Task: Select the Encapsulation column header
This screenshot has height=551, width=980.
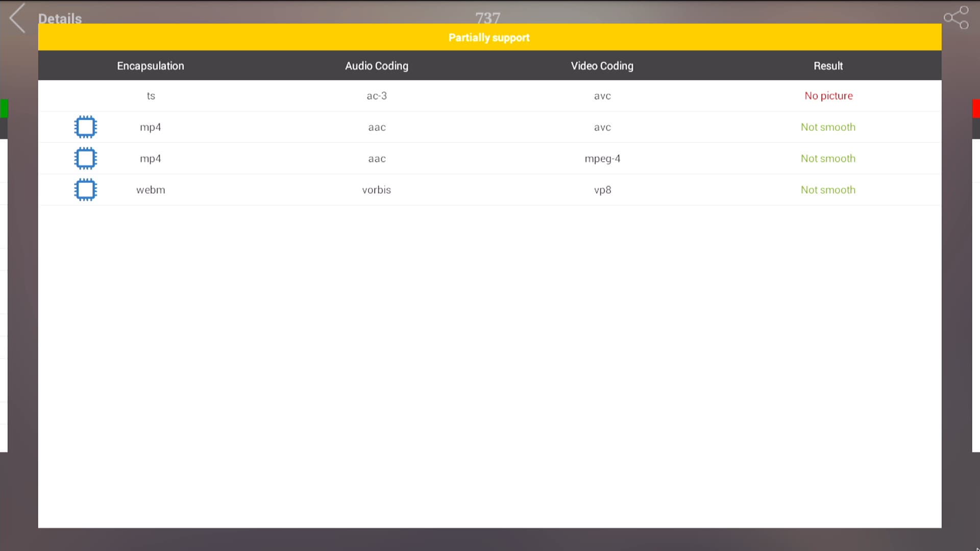Action: click(x=150, y=66)
